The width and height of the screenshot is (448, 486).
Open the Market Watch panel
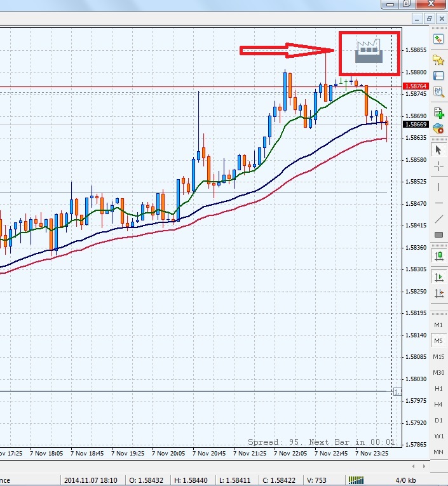click(438, 39)
